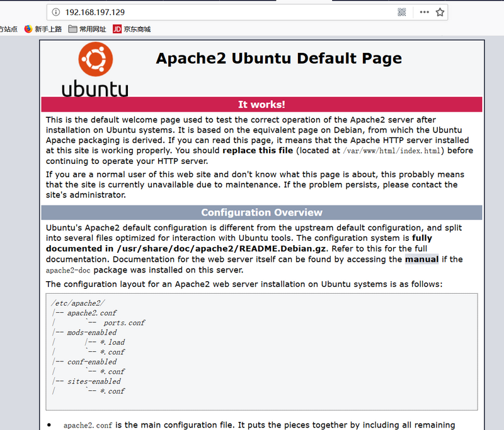Click the sites-enabled entry in layout tree
The height and width of the screenshot is (430, 504).
[x=94, y=381]
